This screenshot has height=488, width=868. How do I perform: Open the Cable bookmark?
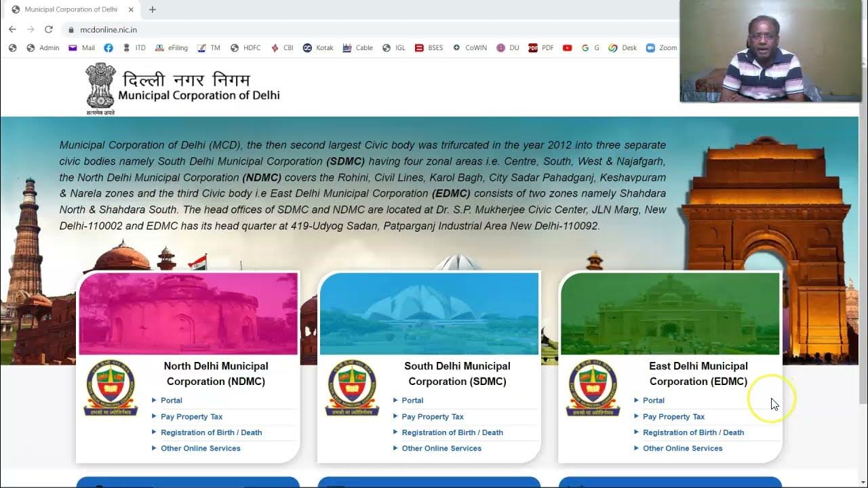tap(358, 48)
